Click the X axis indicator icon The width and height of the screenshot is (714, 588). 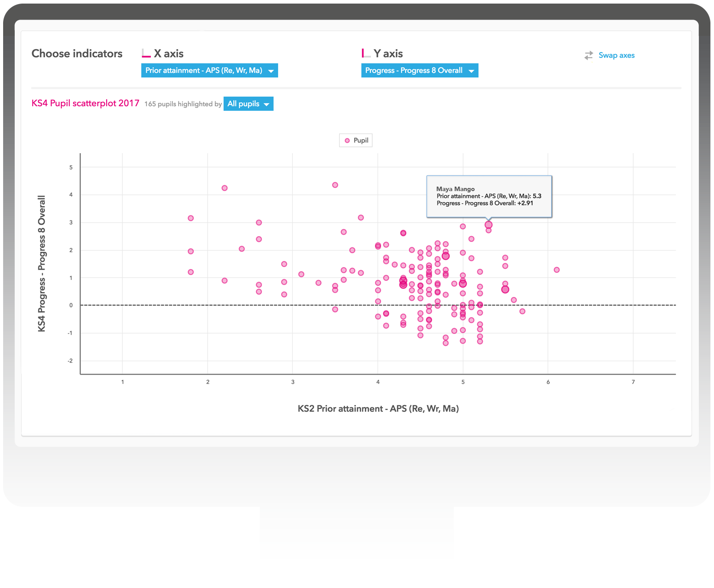click(x=146, y=54)
